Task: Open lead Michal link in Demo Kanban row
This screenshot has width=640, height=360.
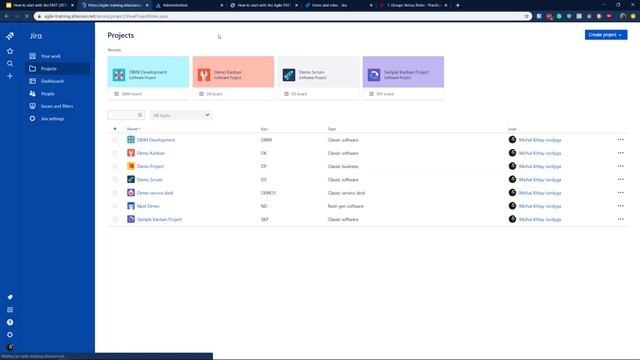Action: click(x=540, y=153)
